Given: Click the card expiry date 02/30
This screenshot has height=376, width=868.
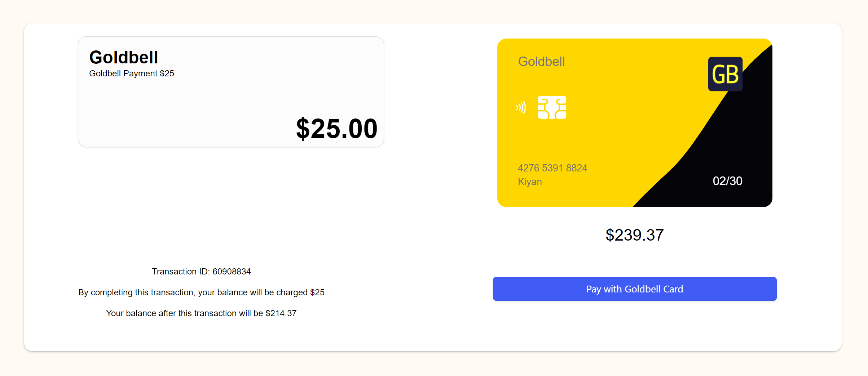Looking at the screenshot, I should [727, 181].
